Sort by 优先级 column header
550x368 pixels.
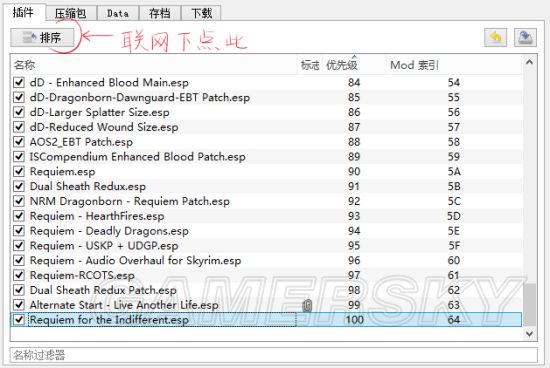coord(342,65)
